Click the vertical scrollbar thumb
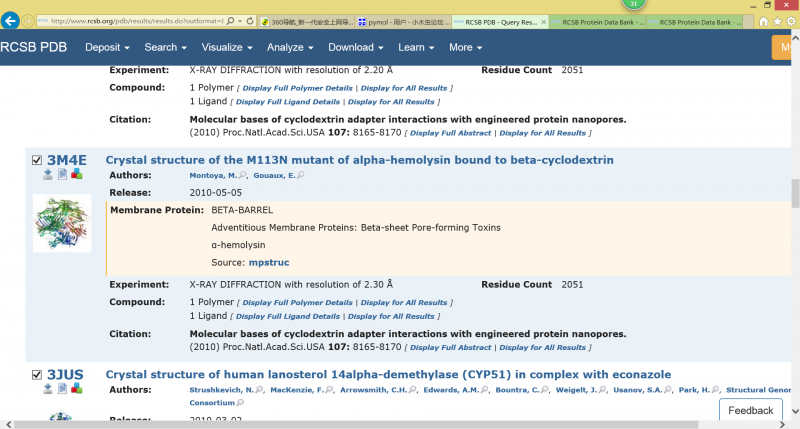The width and height of the screenshot is (800, 429). tap(795, 193)
